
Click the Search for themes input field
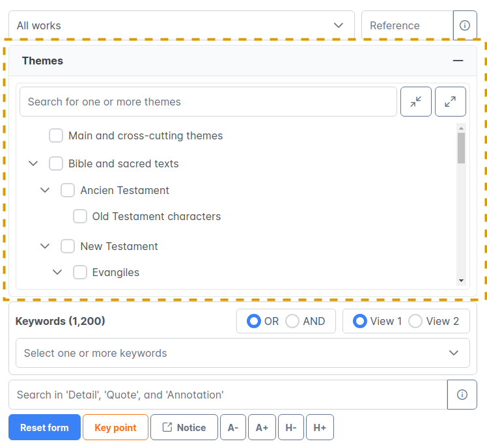[208, 102]
